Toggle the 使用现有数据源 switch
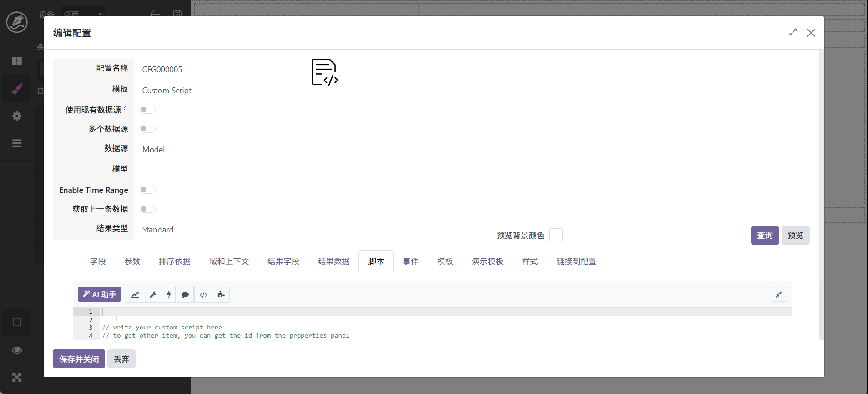The image size is (868, 394). click(x=147, y=110)
